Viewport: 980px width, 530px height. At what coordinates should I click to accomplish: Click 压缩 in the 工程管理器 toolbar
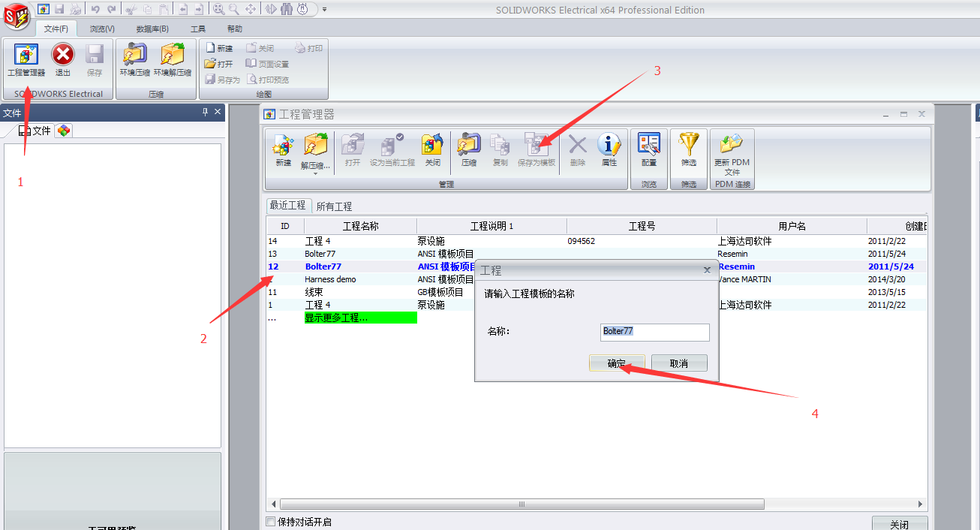point(469,150)
